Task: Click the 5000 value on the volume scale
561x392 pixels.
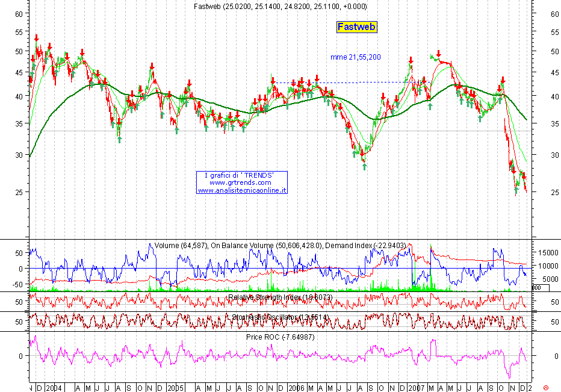Action: click(550, 279)
